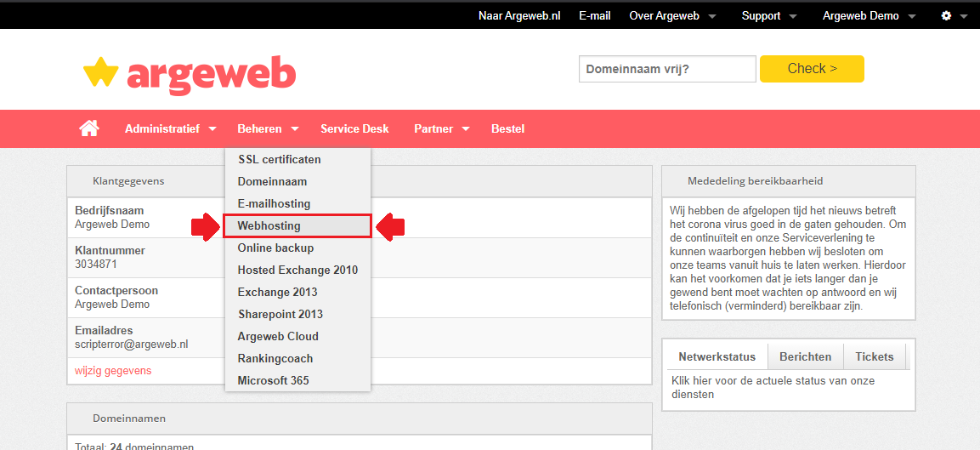Screen dimensions: 980x450
Task: Open the Service Desk navigation link
Action: [x=354, y=129]
